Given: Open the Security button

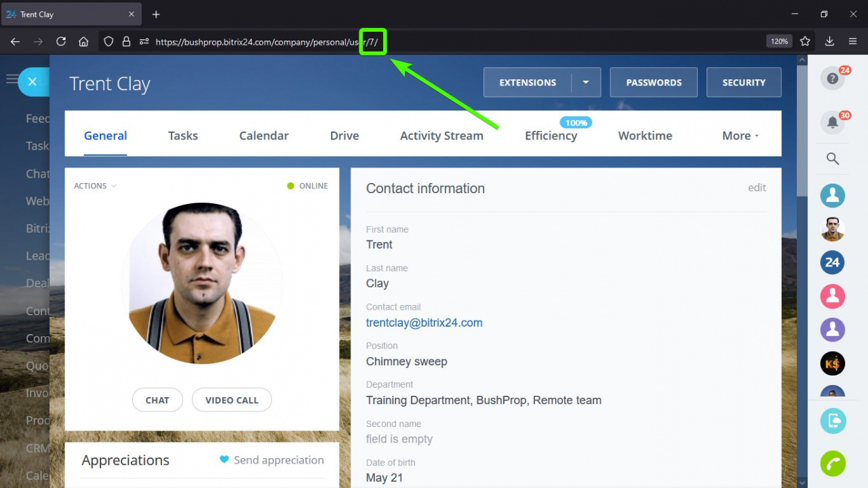Looking at the screenshot, I should [744, 83].
